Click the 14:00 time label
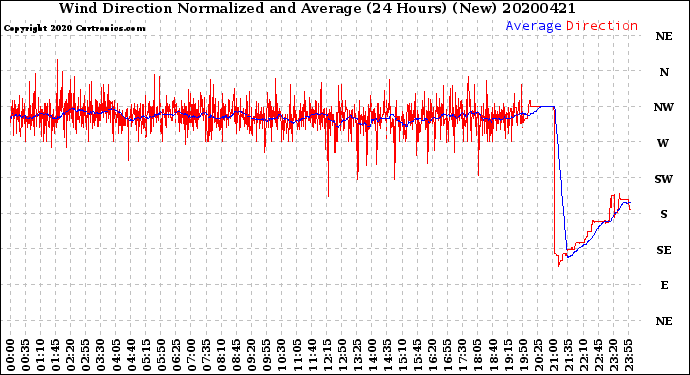Screen dimensions: 690x375 tap(372, 355)
